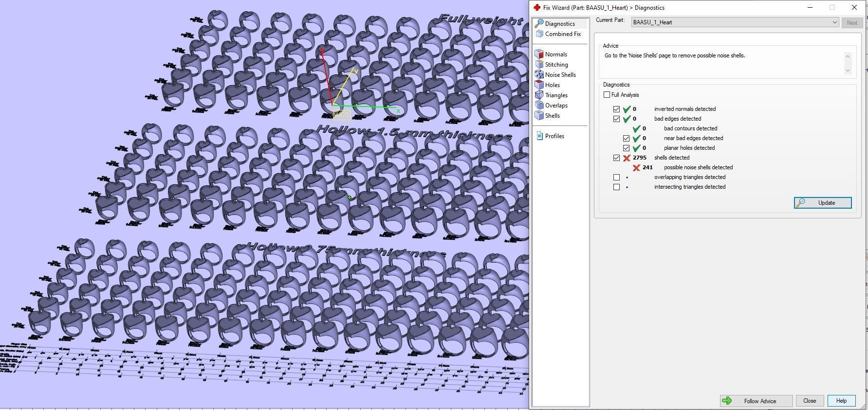Click the Next part button

pos(852,22)
